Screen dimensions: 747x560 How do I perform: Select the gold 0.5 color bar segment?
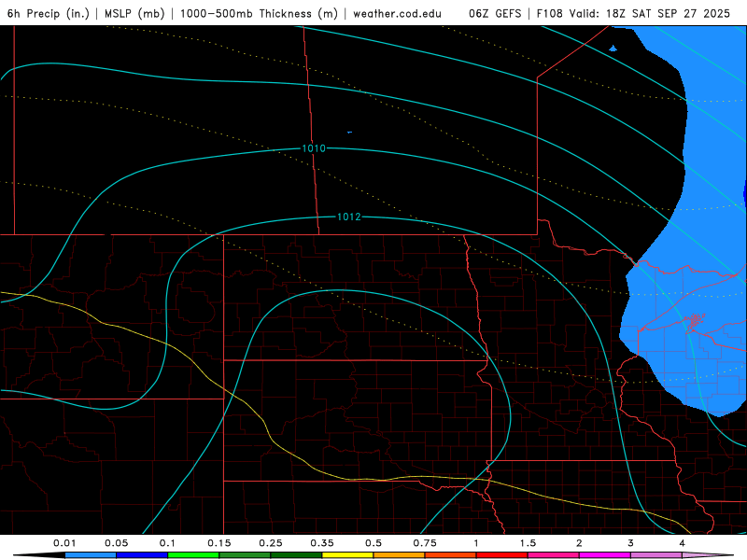coord(400,555)
